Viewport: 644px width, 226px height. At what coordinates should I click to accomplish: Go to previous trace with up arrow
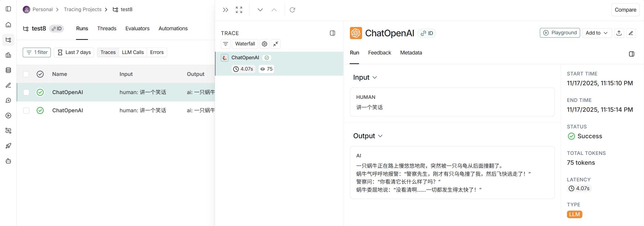pyautogui.click(x=274, y=10)
